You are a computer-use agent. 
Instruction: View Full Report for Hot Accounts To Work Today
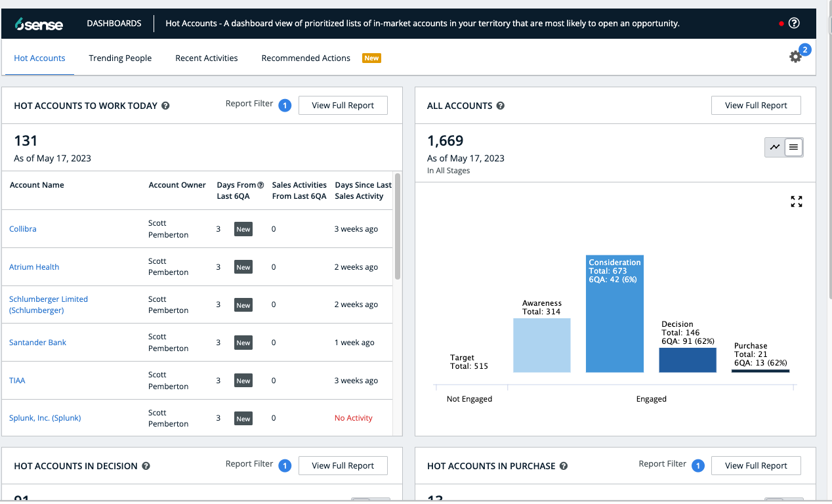(343, 105)
